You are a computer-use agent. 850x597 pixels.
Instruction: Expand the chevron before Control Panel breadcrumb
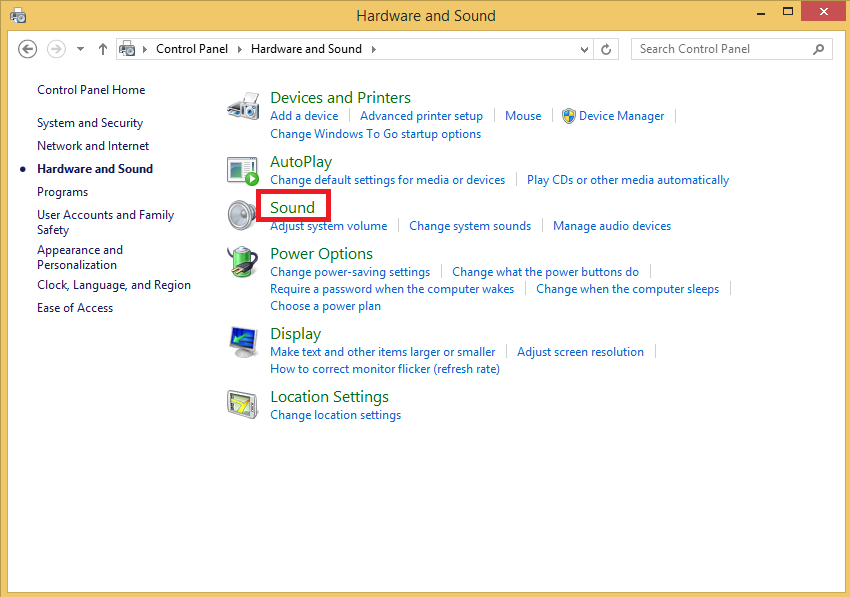(145, 49)
